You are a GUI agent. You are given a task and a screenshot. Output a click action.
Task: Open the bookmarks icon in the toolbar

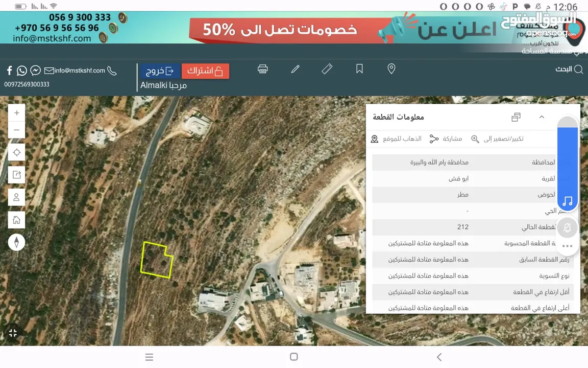pos(359,69)
